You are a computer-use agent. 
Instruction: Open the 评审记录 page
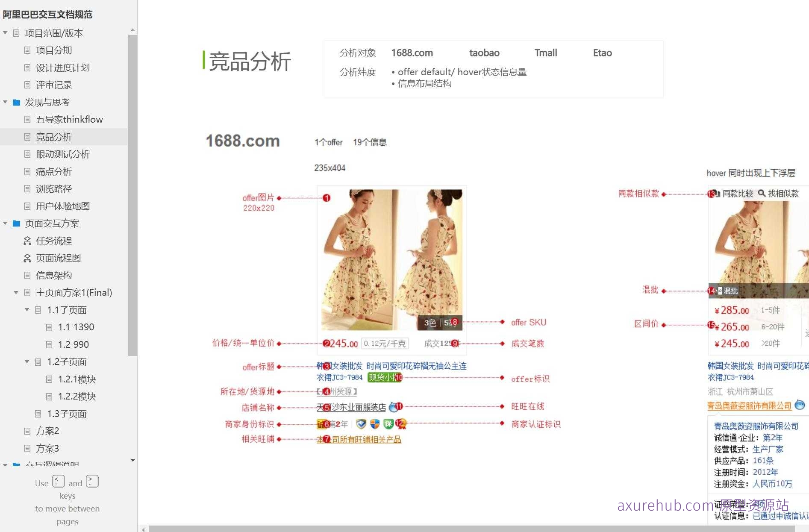pyautogui.click(x=54, y=85)
